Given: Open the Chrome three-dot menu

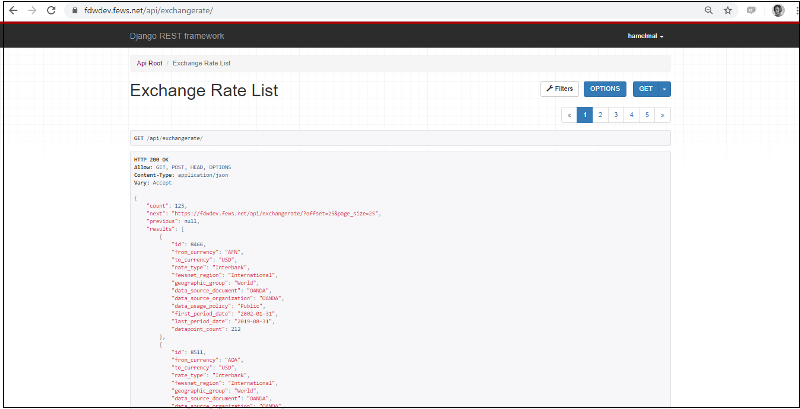Looking at the screenshot, I should click(793, 10).
